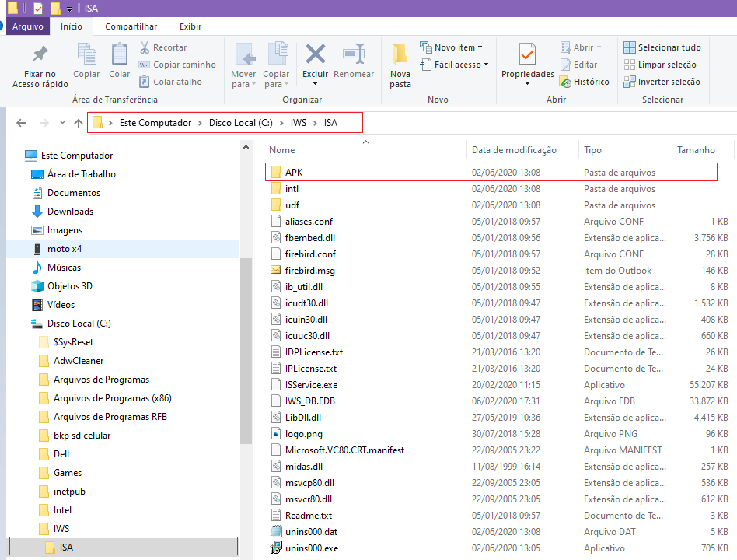
Task: Click Colar atalho in the ribbon
Action: point(170,82)
